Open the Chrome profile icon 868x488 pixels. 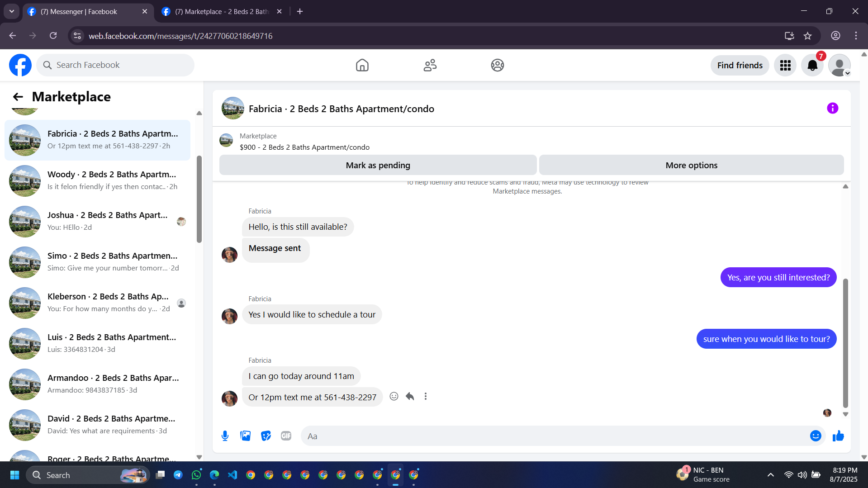835,36
